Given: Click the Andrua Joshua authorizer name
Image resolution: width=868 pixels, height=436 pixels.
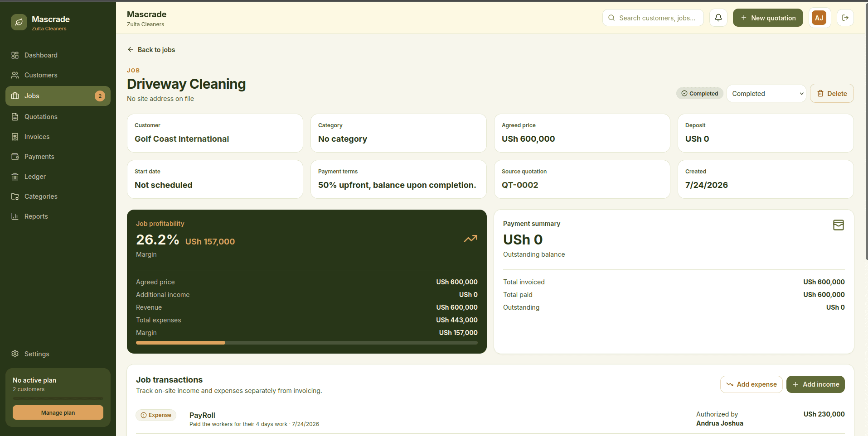Looking at the screenshot, I should (x=720, y=423).
